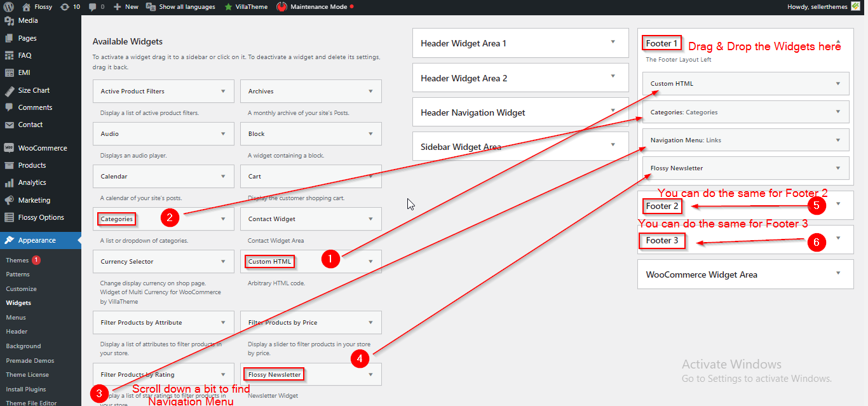Open Install Plugins submenu item

click(x=26, y=389)
